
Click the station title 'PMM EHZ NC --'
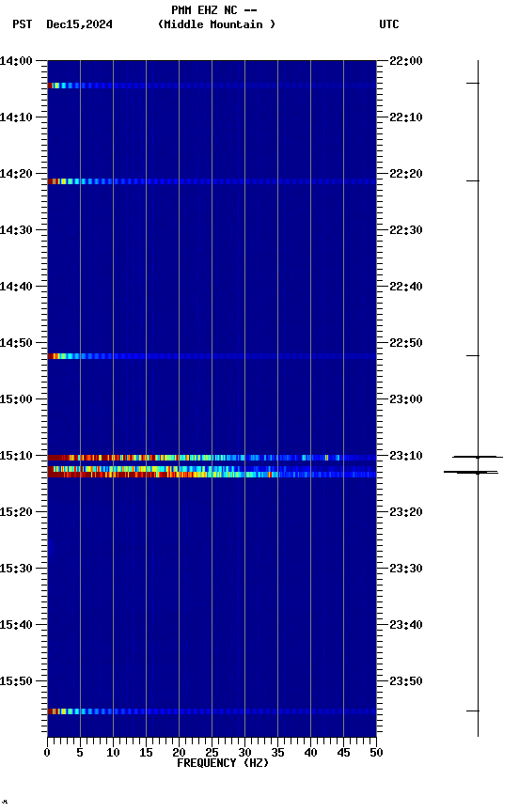click(214, 9)
